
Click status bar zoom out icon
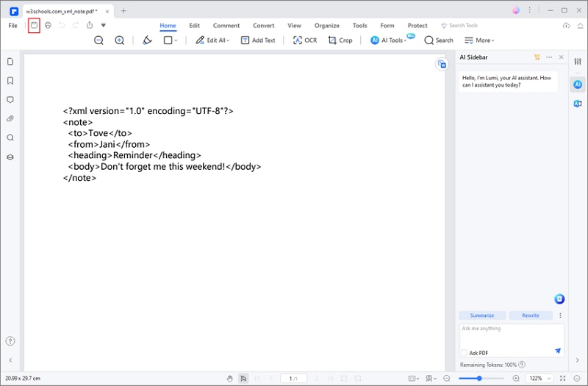point(447,379)
